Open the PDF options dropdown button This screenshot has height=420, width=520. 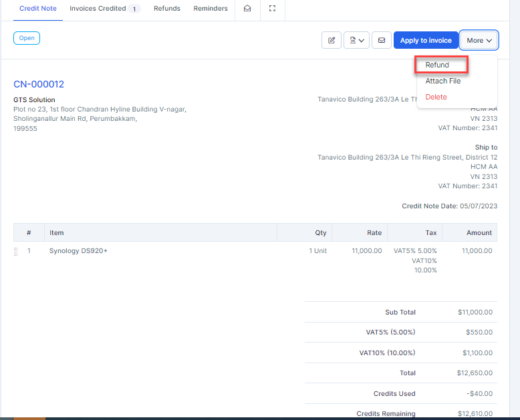tap(356, 41)
